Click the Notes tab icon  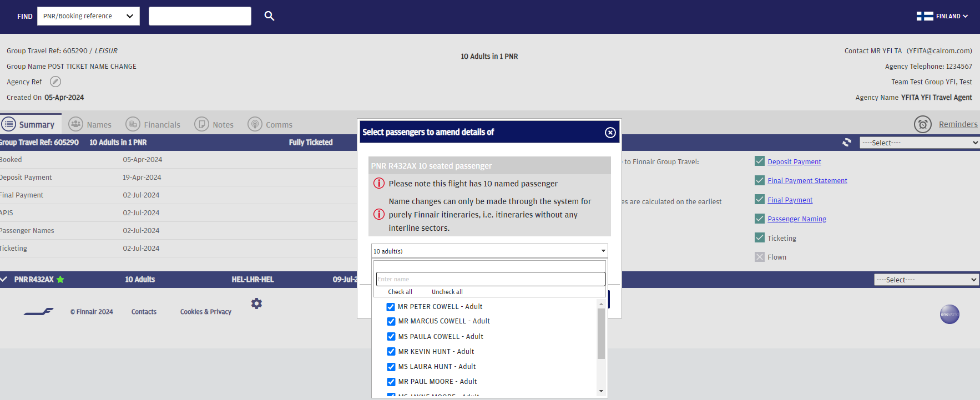tap(202, 124)
